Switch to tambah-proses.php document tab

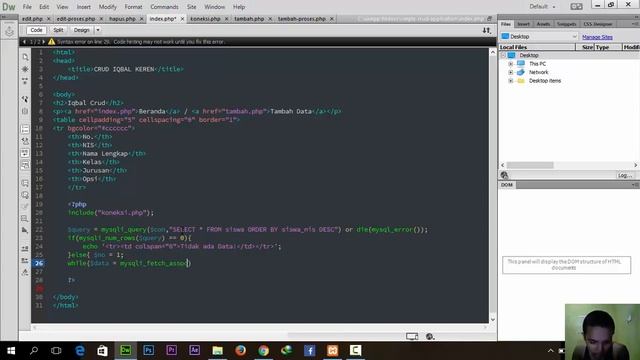(x=302, y=19)
